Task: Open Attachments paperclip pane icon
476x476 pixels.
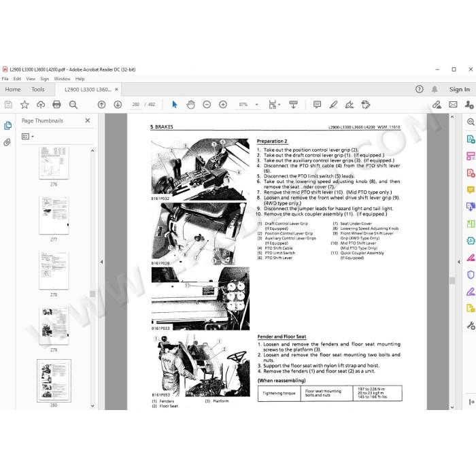Action: tap(7, 142)
